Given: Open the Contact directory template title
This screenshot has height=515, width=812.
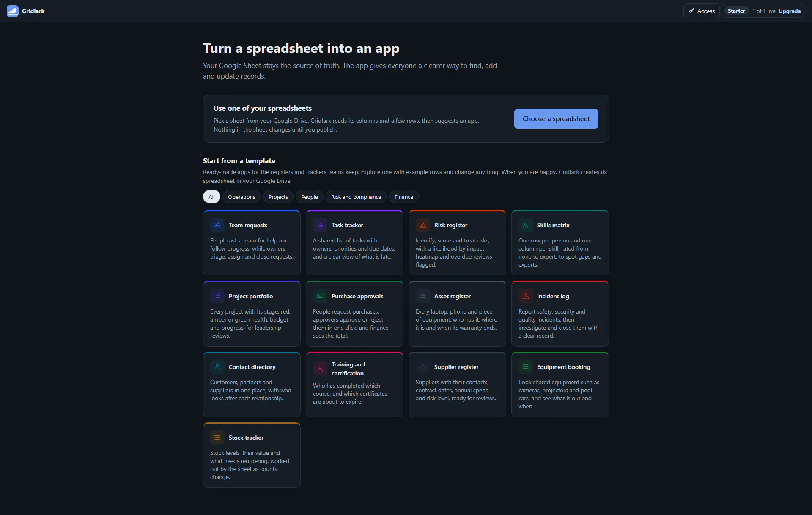Looking at the screenshot, I should 252,367.
